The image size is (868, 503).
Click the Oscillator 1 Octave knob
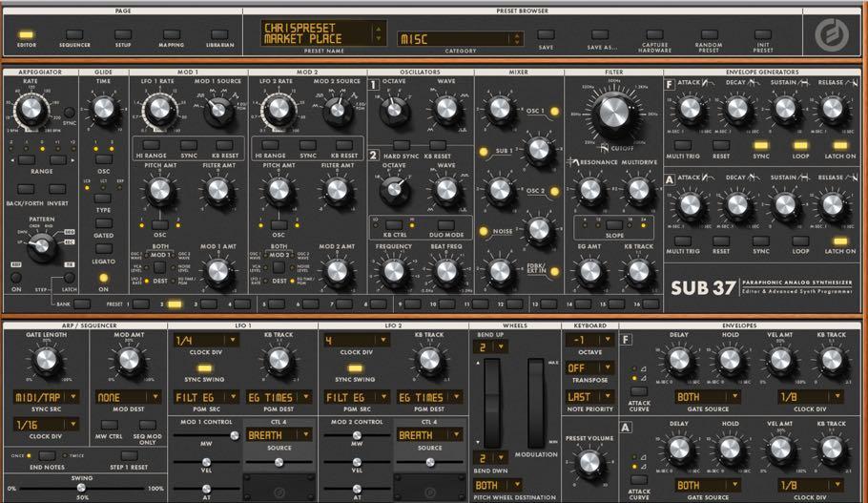[394, 109]
